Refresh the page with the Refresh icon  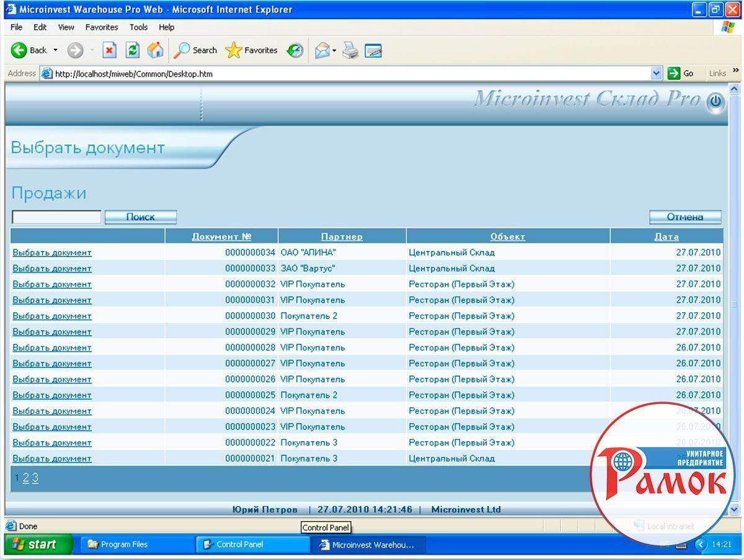click(x=132, y=50)
